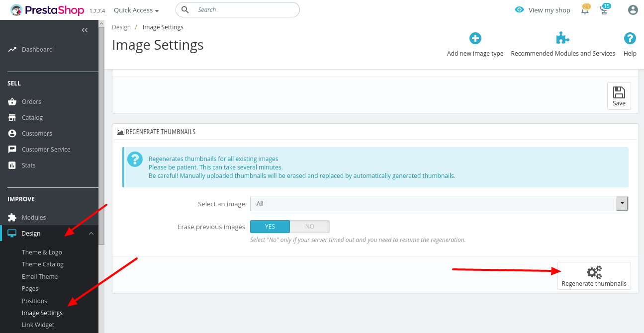Open the orders cart notification icon

[x=605, y=10]
